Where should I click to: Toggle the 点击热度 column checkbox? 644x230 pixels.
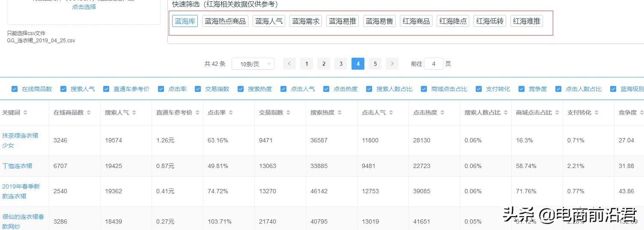(x=326, y=89)
